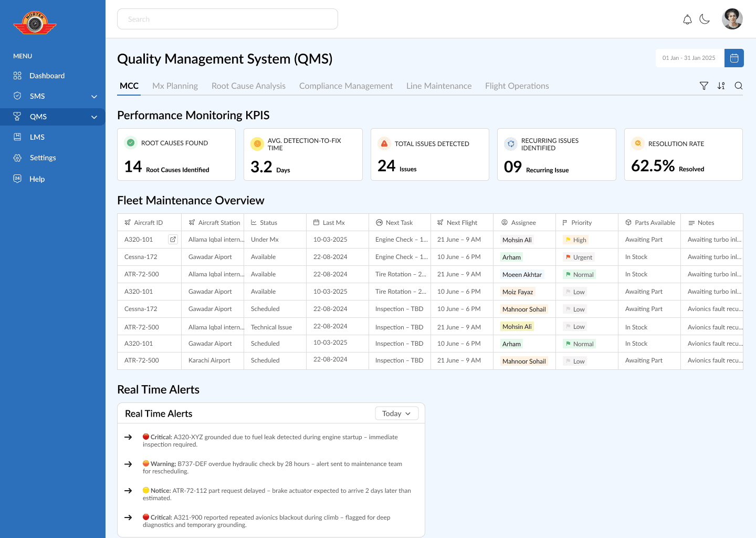Click the Assignee column person icon
This screenshot has width=756, height=538.
pyautogui.click(x=505, y=222)
